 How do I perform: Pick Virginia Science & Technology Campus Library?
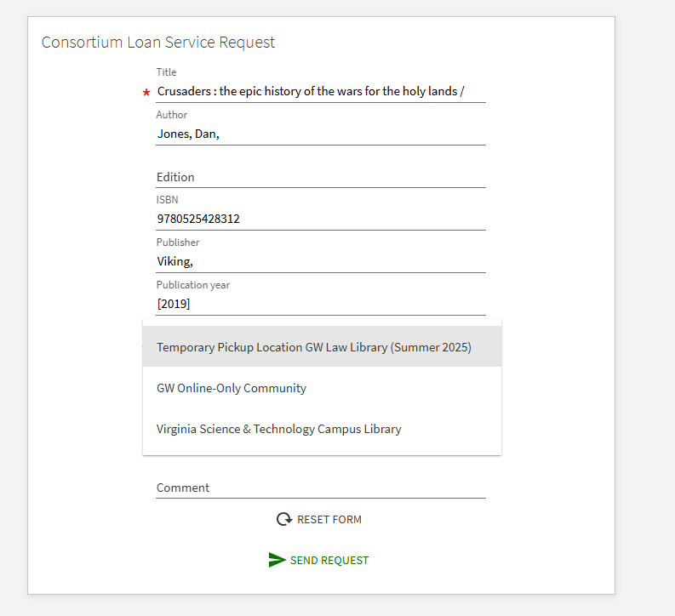pyautogui.click(x=279, y=429)
